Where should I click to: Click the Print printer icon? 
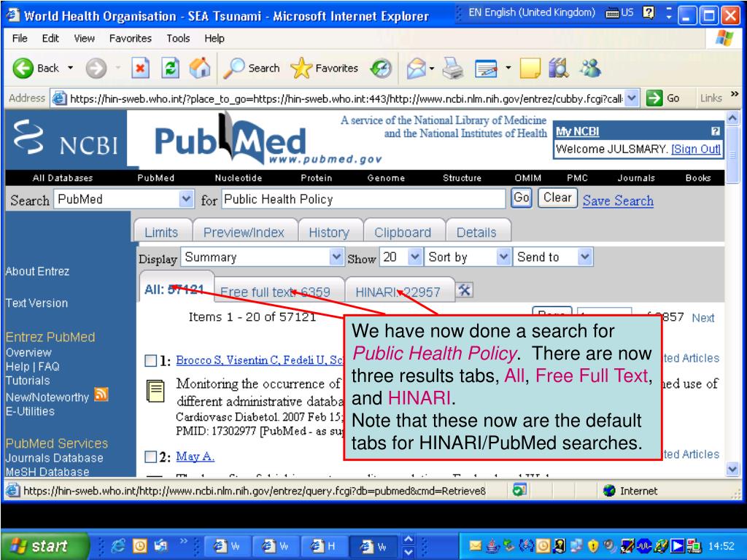tap(452, 68)
